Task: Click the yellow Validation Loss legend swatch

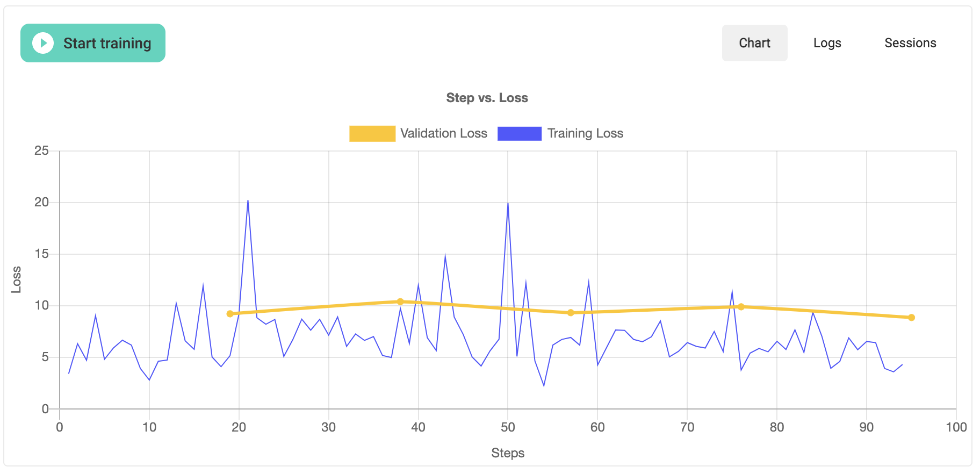Action: pos(372,134)
